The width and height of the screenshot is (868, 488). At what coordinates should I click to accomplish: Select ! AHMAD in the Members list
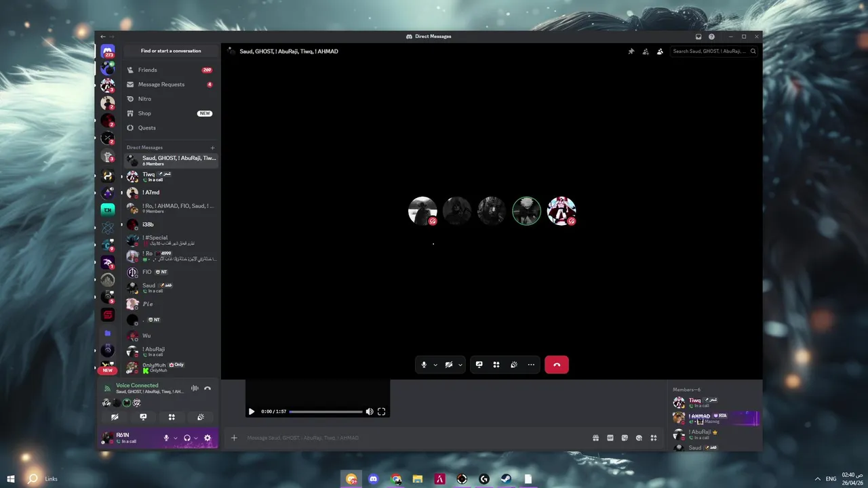click(x=715, y=418)
